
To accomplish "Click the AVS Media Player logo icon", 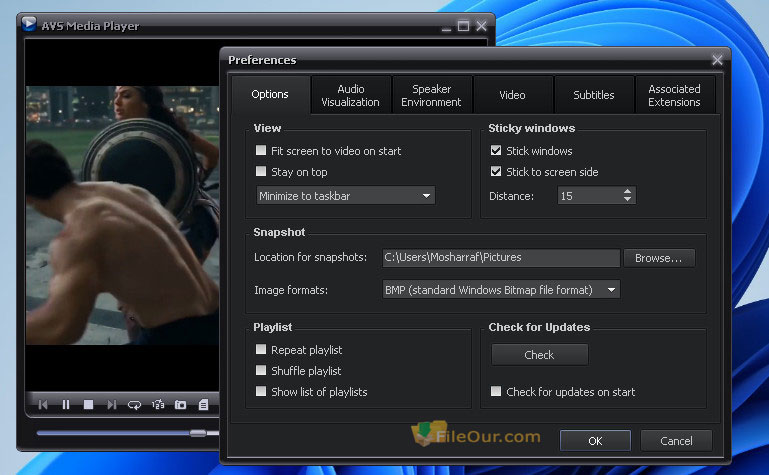I will 29,24.
